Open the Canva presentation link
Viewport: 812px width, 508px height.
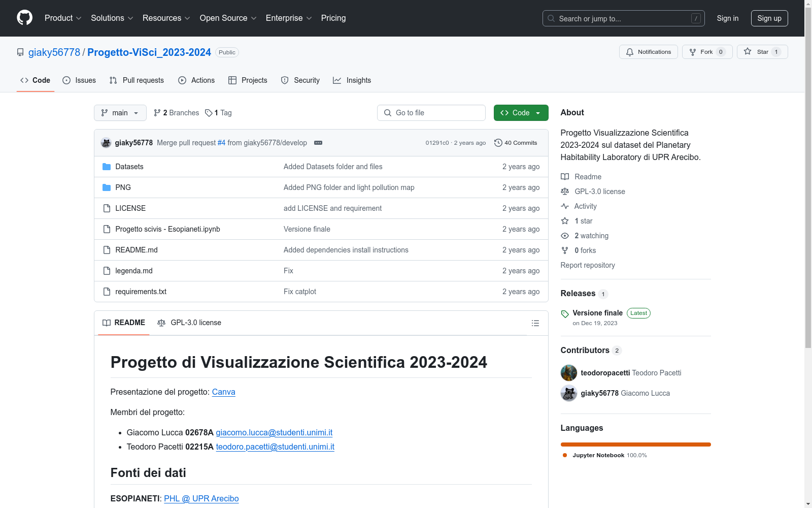pos(223,392)
